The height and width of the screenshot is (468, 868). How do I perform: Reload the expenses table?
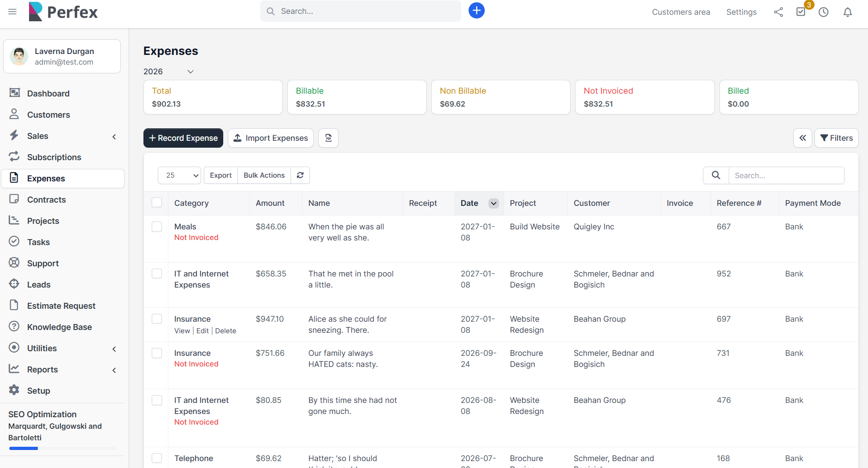300,175
